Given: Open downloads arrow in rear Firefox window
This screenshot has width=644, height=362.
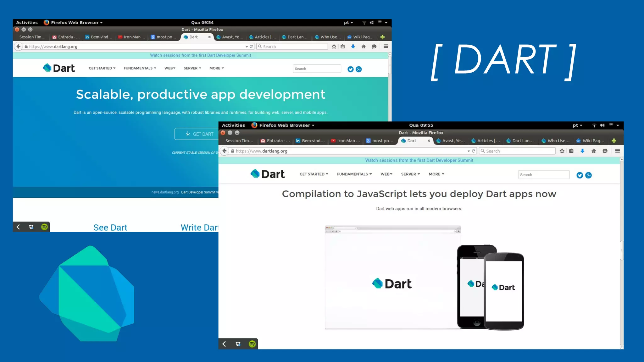Looking at the screenshot, I should point(353,47).
